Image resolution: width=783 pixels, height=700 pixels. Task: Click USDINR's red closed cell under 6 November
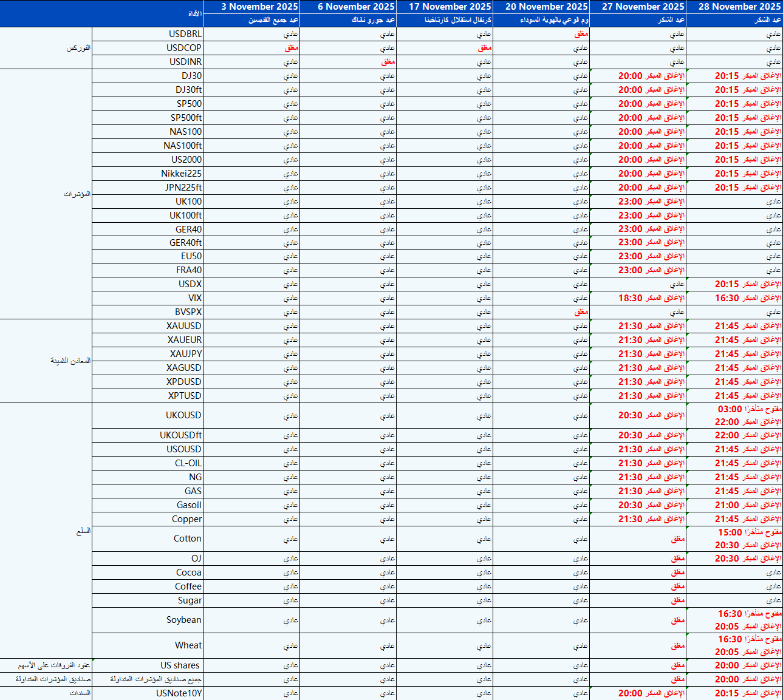(388, 62)
